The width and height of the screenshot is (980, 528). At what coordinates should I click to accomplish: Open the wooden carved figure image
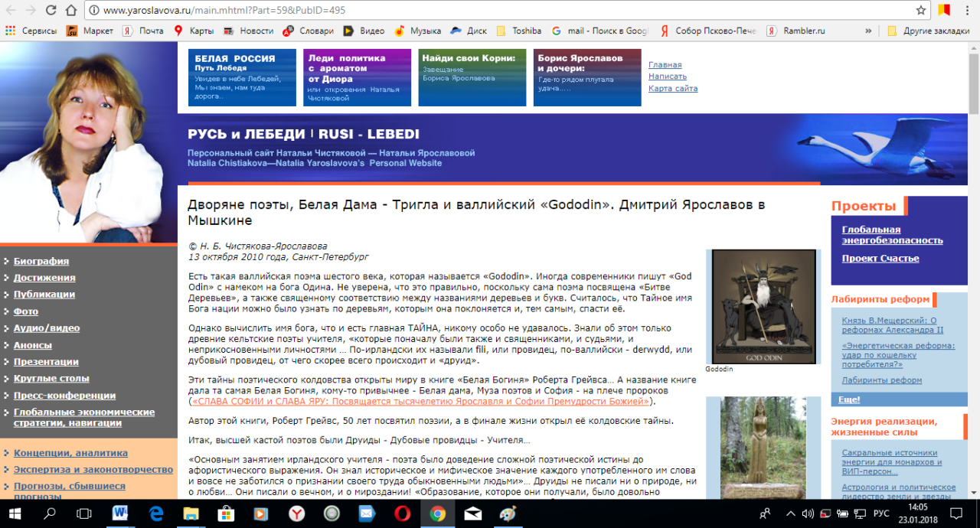763,448
